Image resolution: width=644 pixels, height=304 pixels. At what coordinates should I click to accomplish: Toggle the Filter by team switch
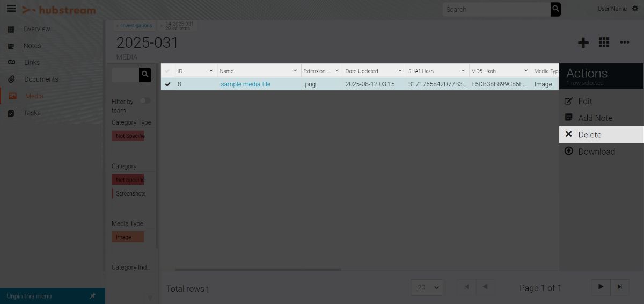click(x=145, y=100)
